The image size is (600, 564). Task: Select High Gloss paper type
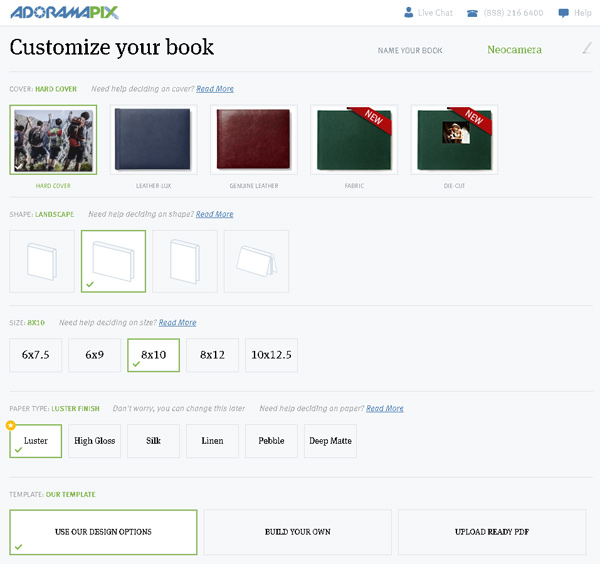[x=94, y=441]
